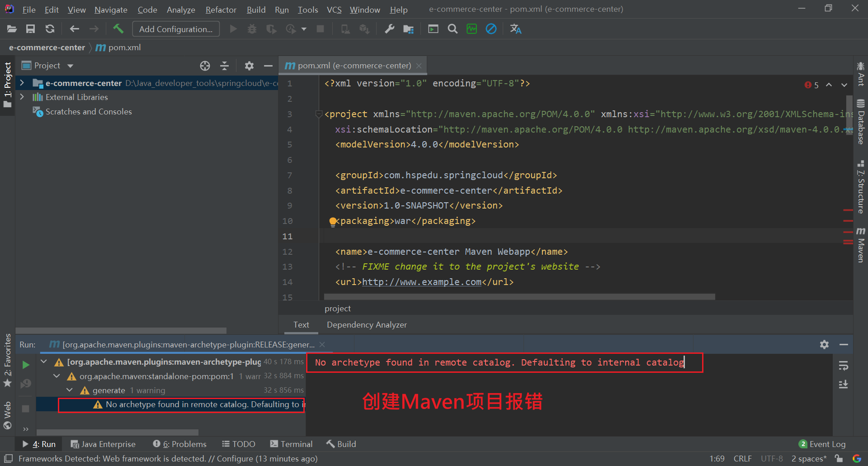Image resolution: width=868 pixels, height=466 pixels.
Task: Toggle tool window bars icon in status bar
Action: (x=8, y=458)
